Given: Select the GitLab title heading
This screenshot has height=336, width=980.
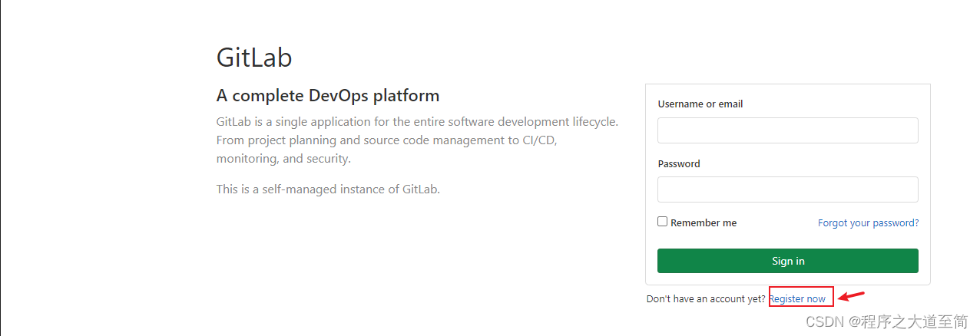Looking at the screenshot, I should [x=254, y=58].
